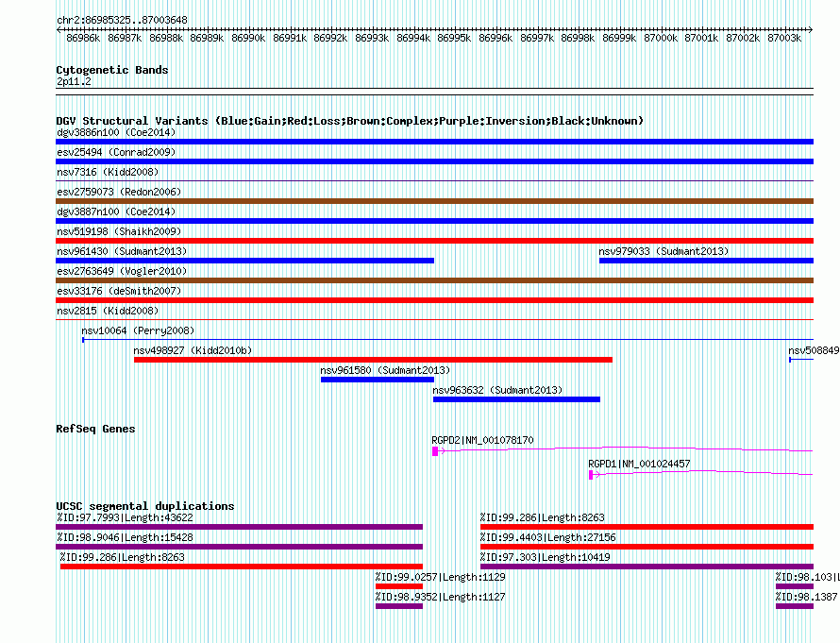Click the brown bar under esv2759073 (Redon2006)
The width and height of the screenshot is (840, 643).
pos(434,201)
